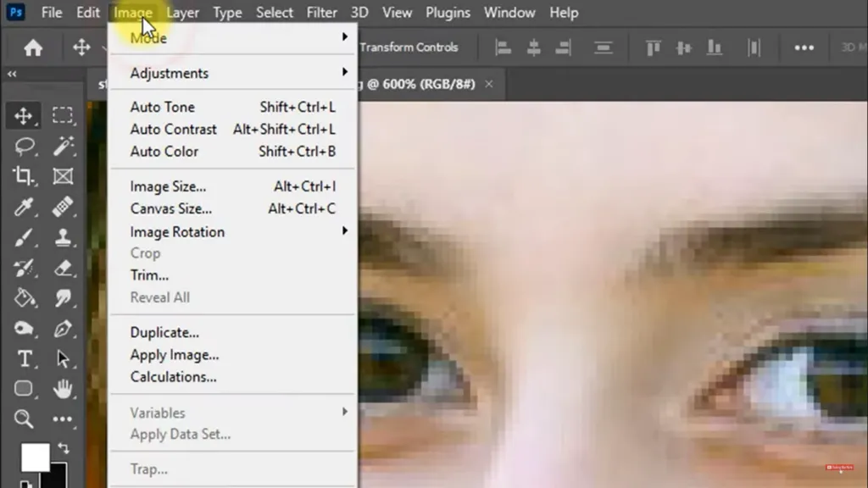
Task: Swap foreground and background colors
Action: click(63, 446)
